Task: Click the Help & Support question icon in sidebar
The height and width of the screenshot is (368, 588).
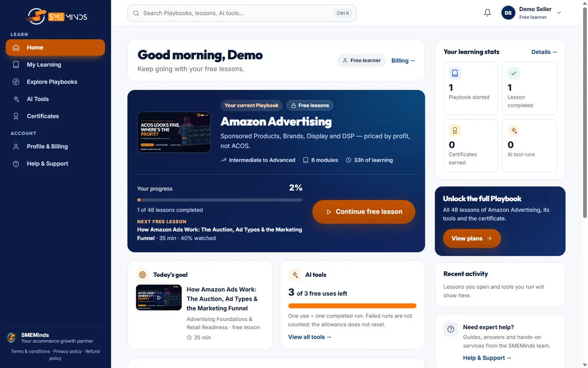Action: coord(16,163)
